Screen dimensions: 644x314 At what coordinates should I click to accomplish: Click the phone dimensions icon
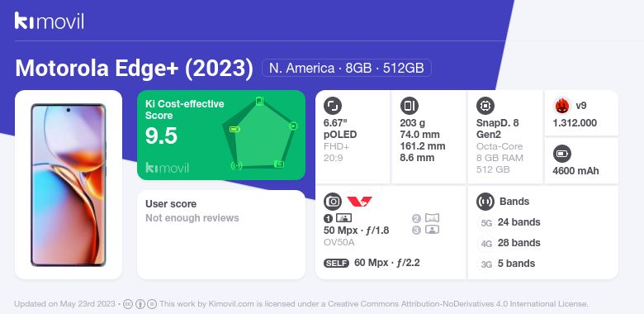coord(409,106)
